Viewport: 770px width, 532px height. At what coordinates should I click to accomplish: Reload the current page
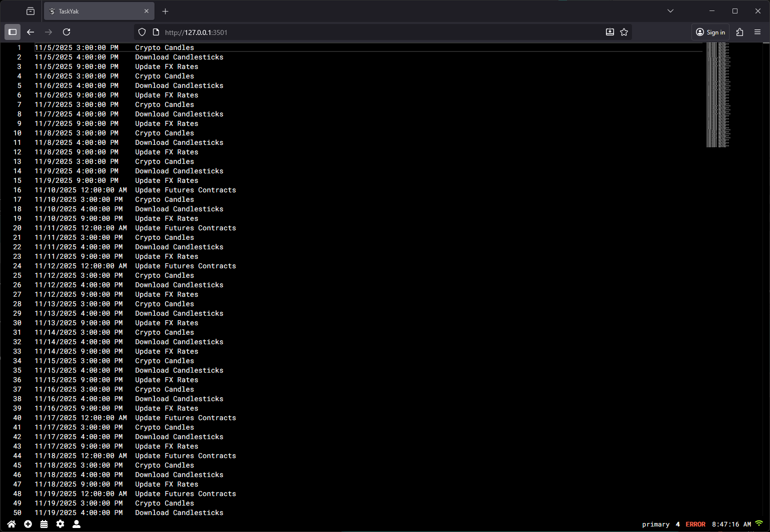click(66, 32)
